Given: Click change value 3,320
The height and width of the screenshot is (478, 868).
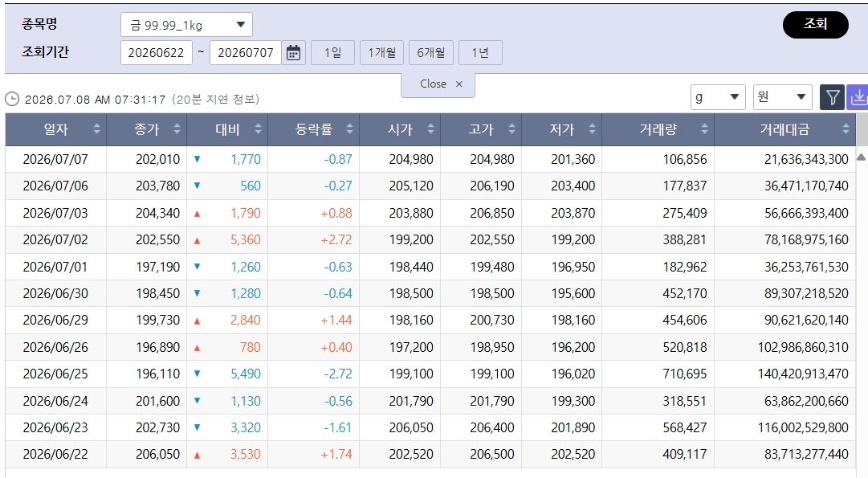Looking at the screenshot, I should click(x=245, y=427).
